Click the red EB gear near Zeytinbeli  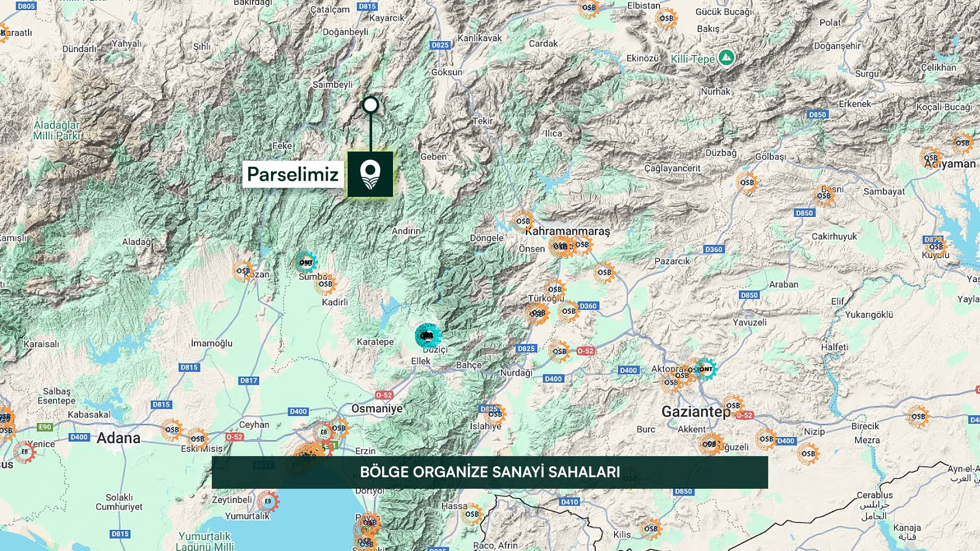[x=268, y=502]
